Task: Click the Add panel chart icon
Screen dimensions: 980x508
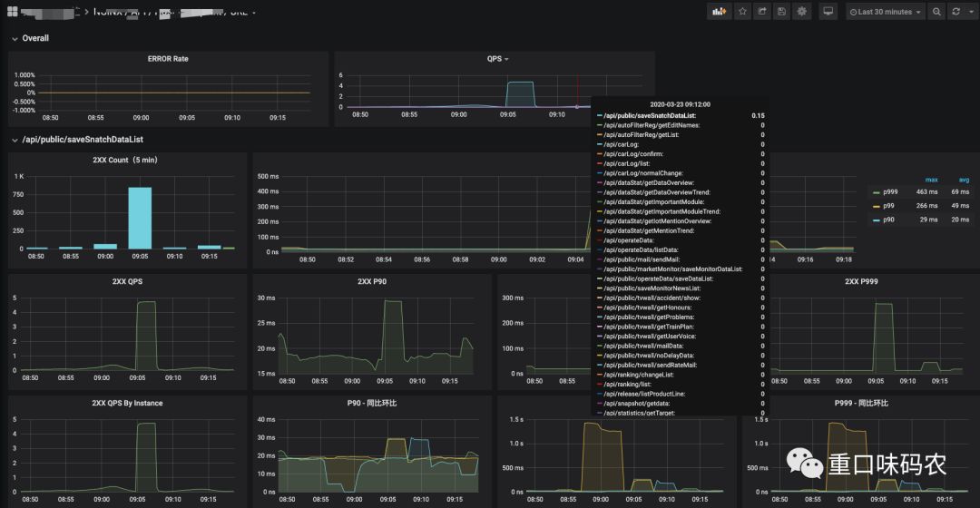Action: click(720, 11)
